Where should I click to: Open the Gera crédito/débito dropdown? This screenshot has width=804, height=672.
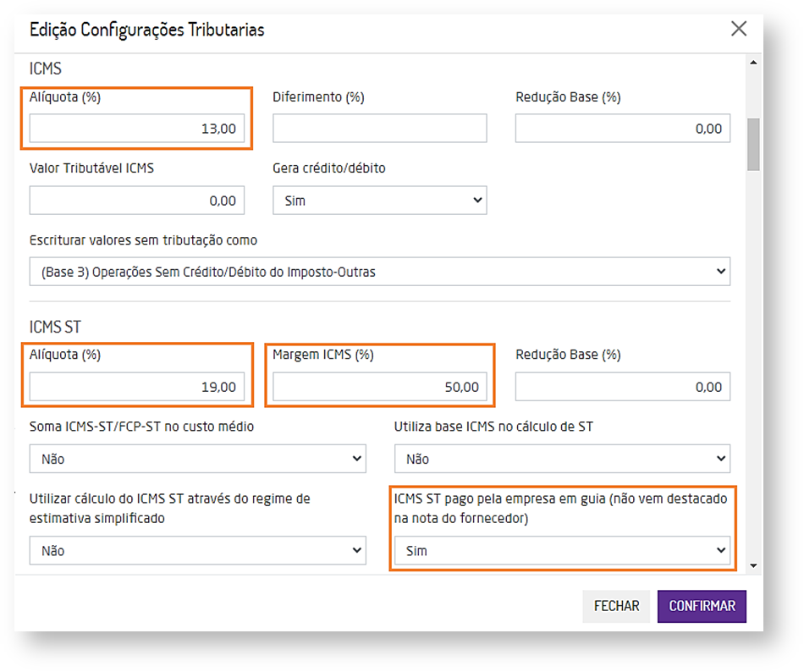[379, 201]
